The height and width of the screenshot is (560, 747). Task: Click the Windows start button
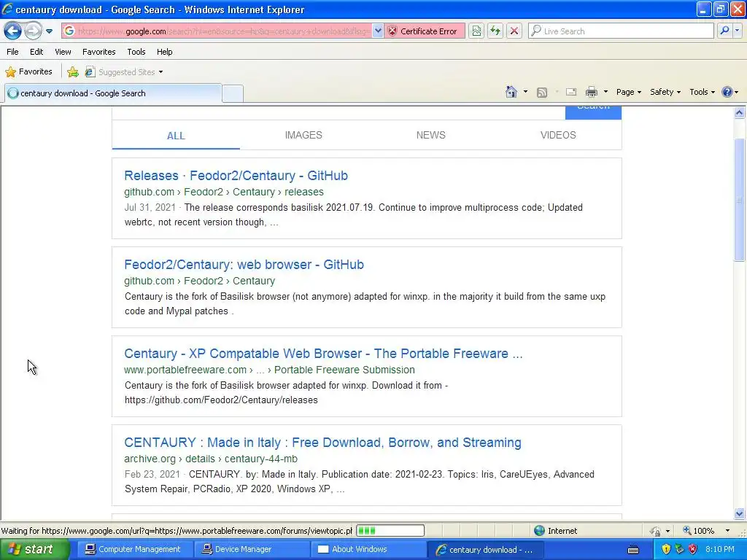[35, 550]
